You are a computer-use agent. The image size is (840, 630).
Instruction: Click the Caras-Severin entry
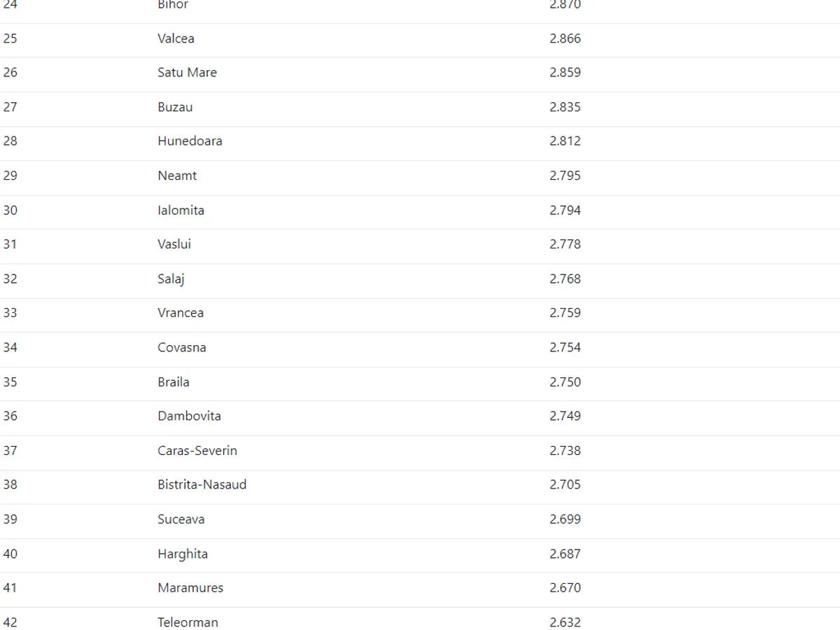[197, 451]
